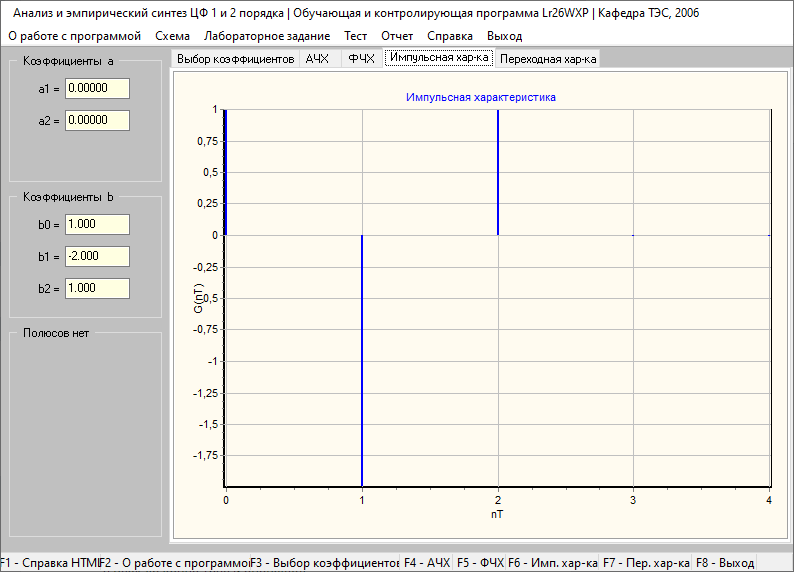The height and width of the screenshot is (572, 794).
Task: Click the 'Выход' menu item
Action: (x=504, y=36)
